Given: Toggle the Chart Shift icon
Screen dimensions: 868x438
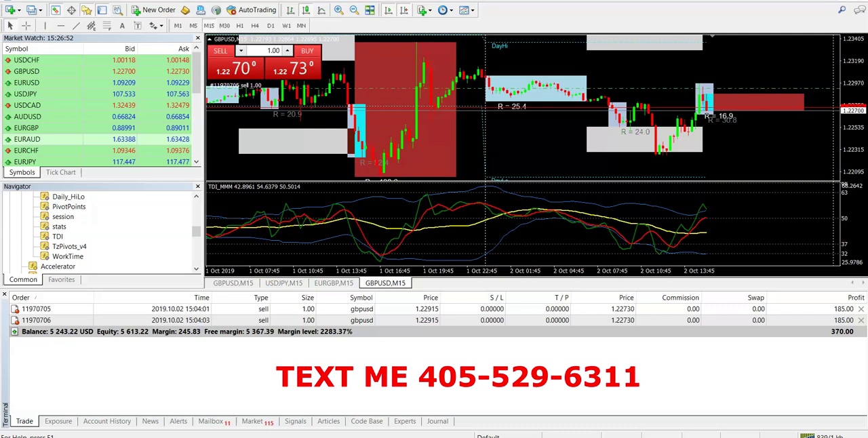Looking at the screenshot, I should tap(403, 10).
